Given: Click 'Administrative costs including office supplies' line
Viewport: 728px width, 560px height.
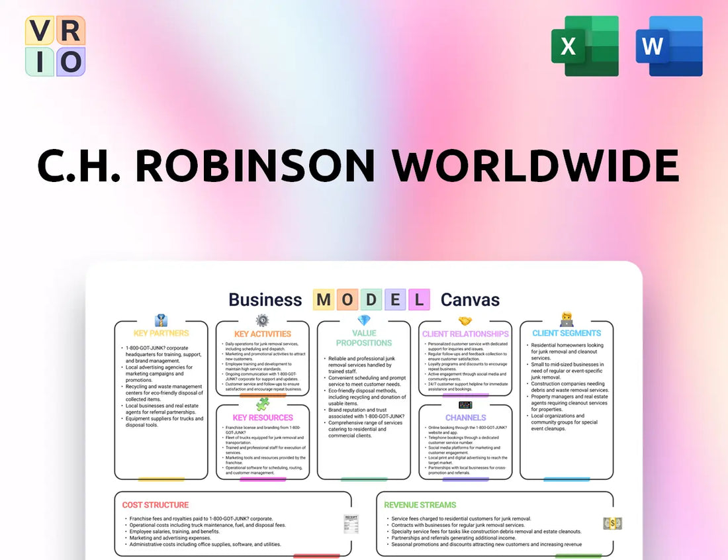Looking at the screenshot, I should pyautogui.click(x=205, y=544).
